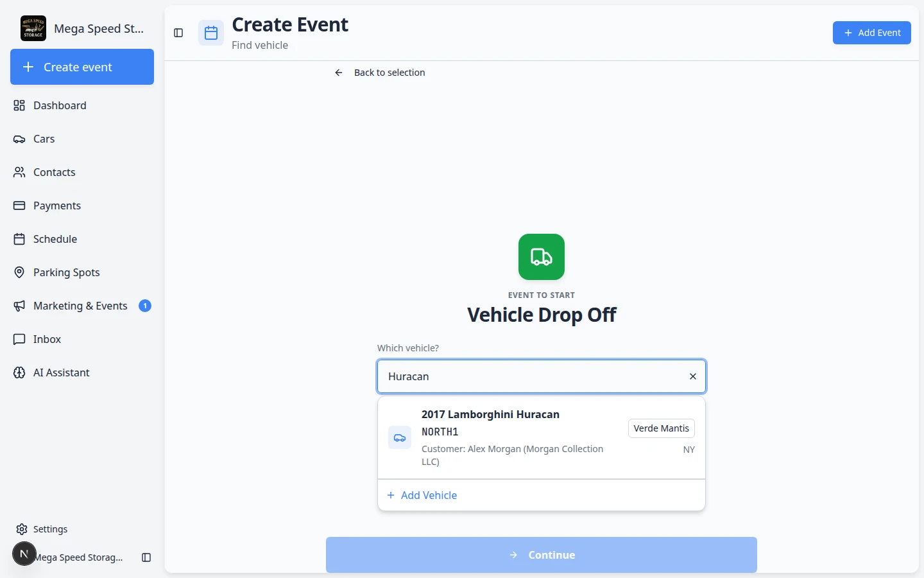
Task: Click the Continue button
Action: [x=542, y=555]
